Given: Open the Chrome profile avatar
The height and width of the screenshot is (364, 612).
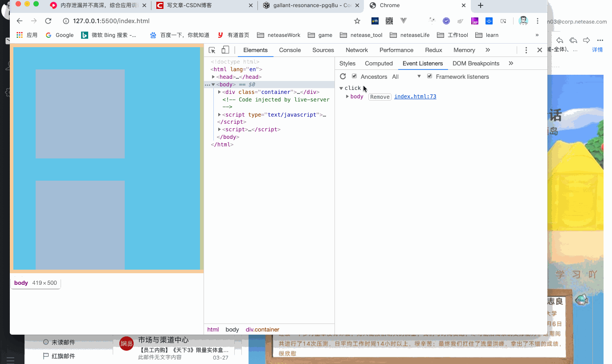Looking at the screenshot, I should pyautogui.click(x=523, y=21).
